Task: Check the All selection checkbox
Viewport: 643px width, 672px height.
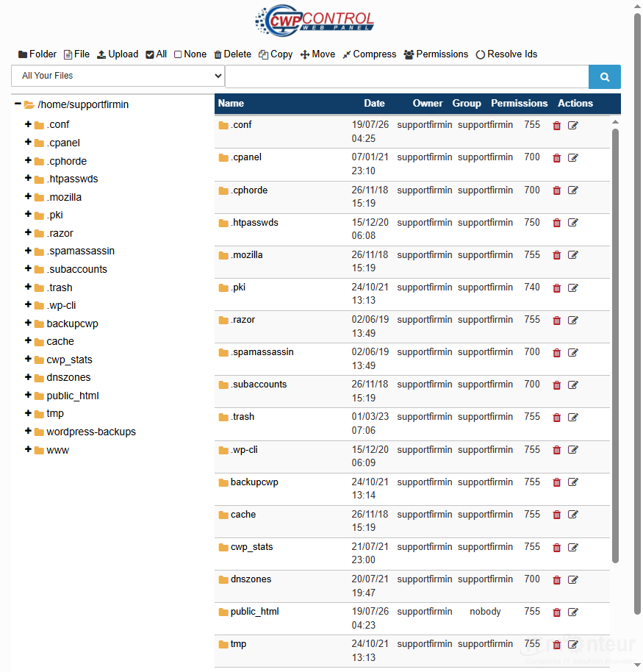Action: 149,55
